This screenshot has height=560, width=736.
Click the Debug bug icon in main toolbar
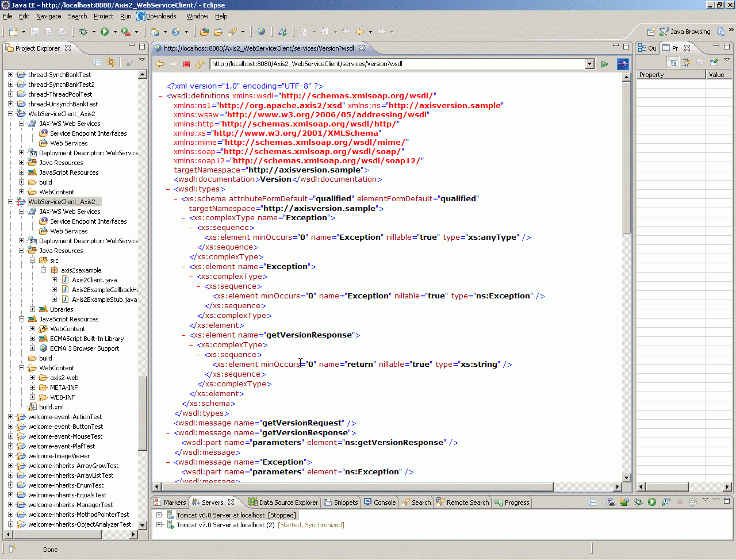pos(84,32)
